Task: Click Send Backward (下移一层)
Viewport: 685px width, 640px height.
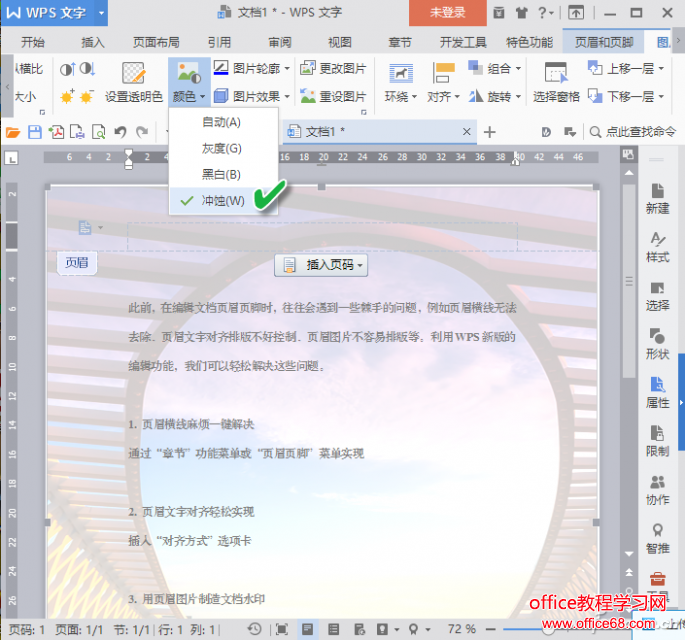Action: tap(626, 96)
